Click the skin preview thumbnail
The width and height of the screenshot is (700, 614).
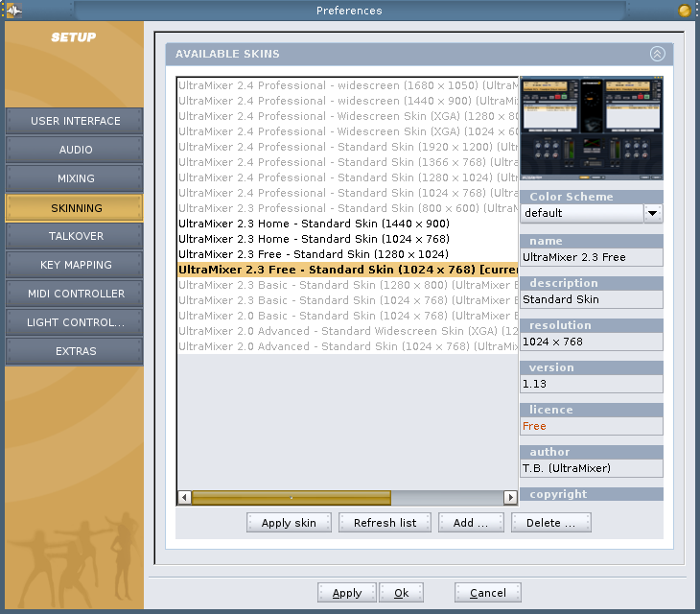pyautogui.click(x=592, y=129)
